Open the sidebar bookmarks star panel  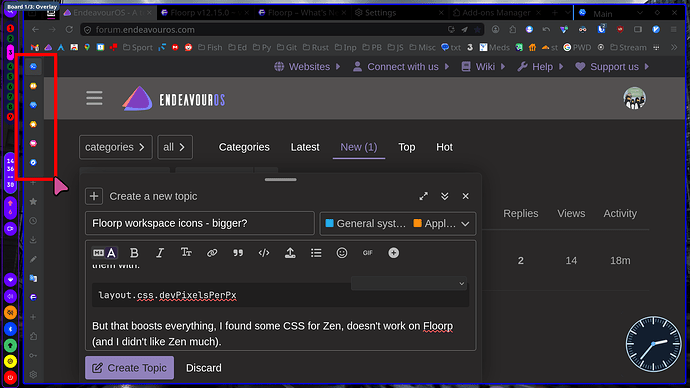tap(33, 201)
